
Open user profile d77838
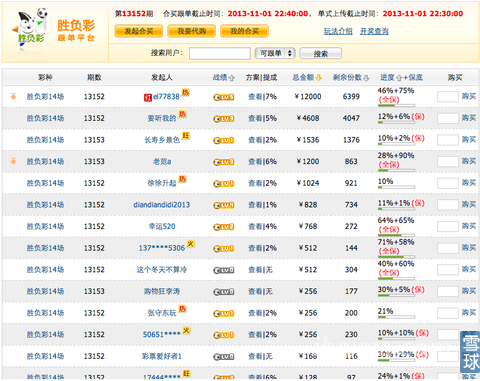166,97
